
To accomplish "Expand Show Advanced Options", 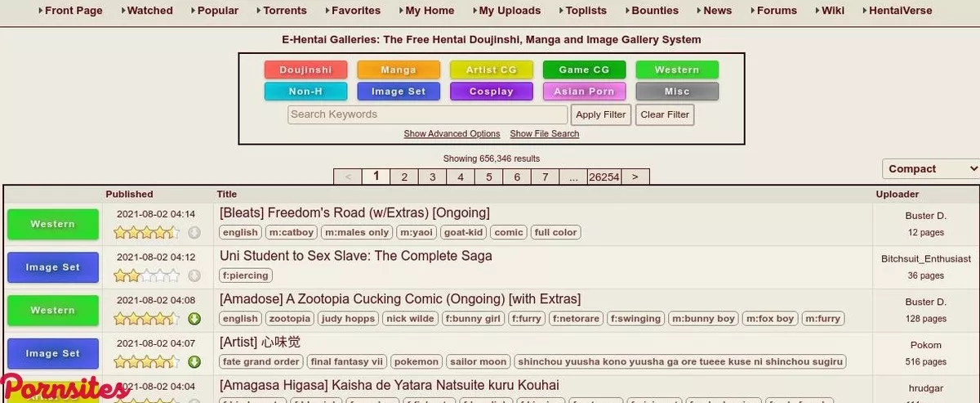I will 452,134.
